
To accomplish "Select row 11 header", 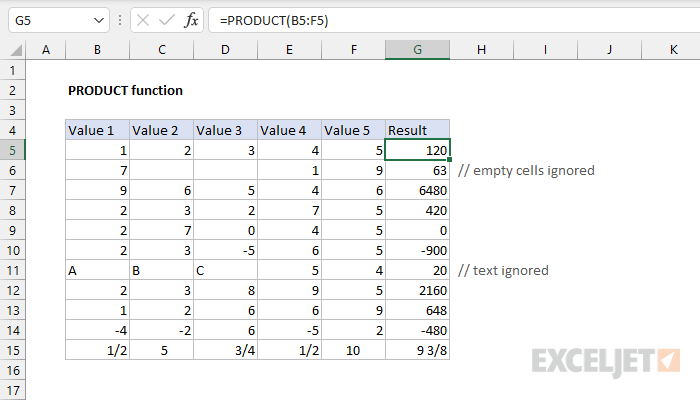I will tap(12, 271).
